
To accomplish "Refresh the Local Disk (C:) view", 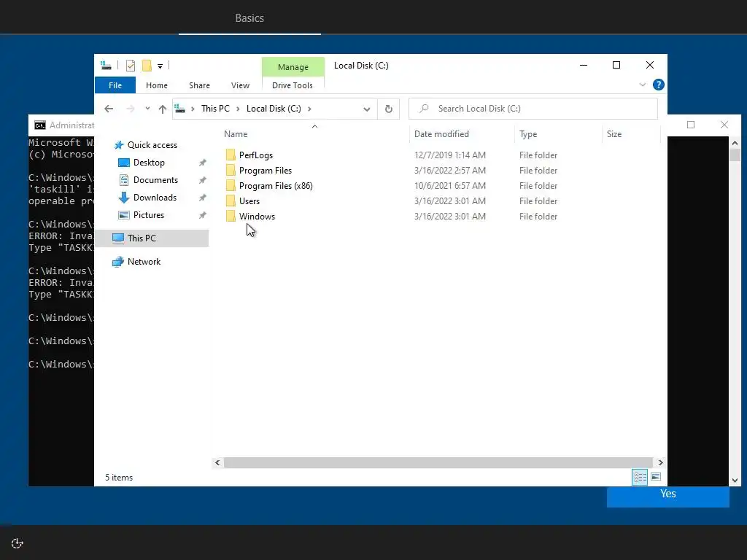I will 388,109.
